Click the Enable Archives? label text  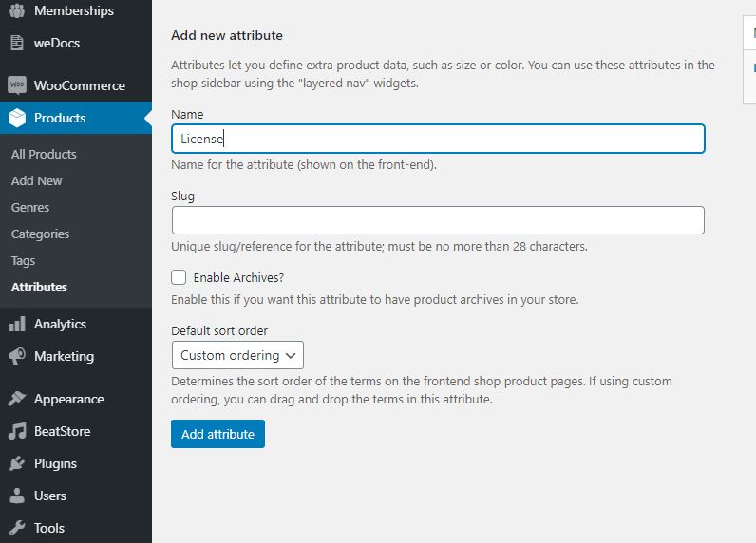(x=238, y=277)
